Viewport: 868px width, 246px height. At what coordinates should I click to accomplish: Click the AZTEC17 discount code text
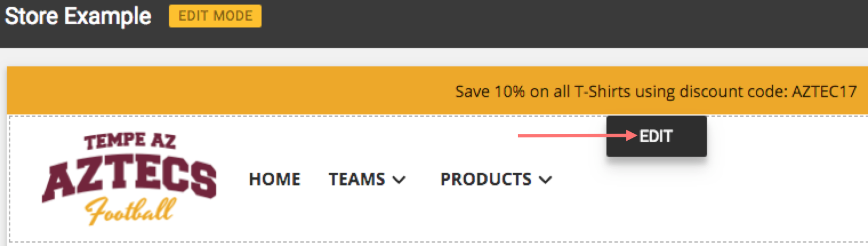coord(825,92)
